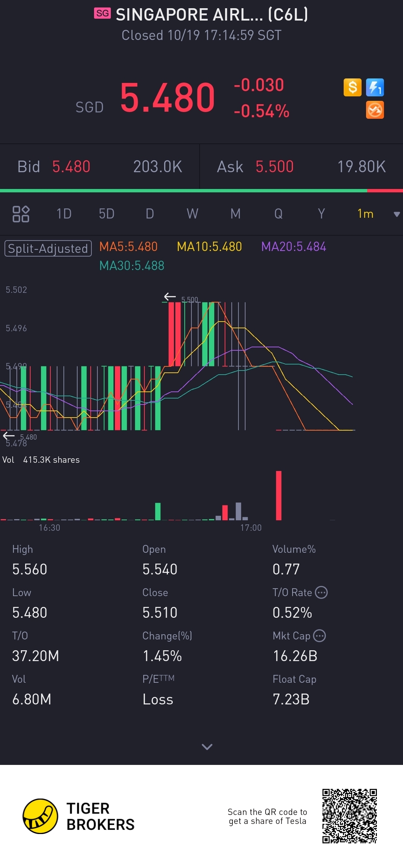The width and height of the screenshot is (403, 868).
Task: Tap the P/E TTM value Loss
Action: pos(158,699)
